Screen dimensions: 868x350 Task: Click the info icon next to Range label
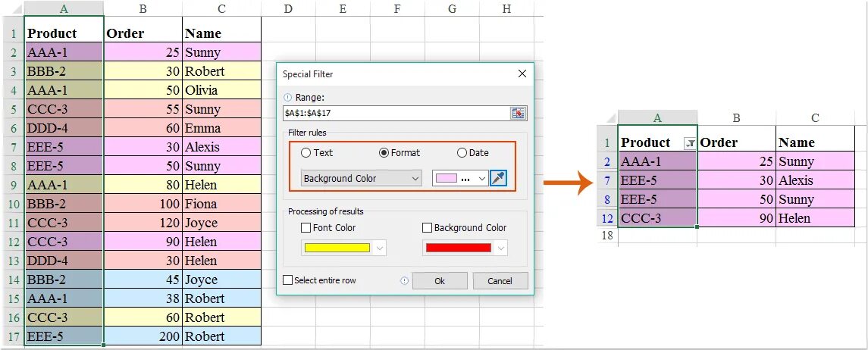coord(287,97)
